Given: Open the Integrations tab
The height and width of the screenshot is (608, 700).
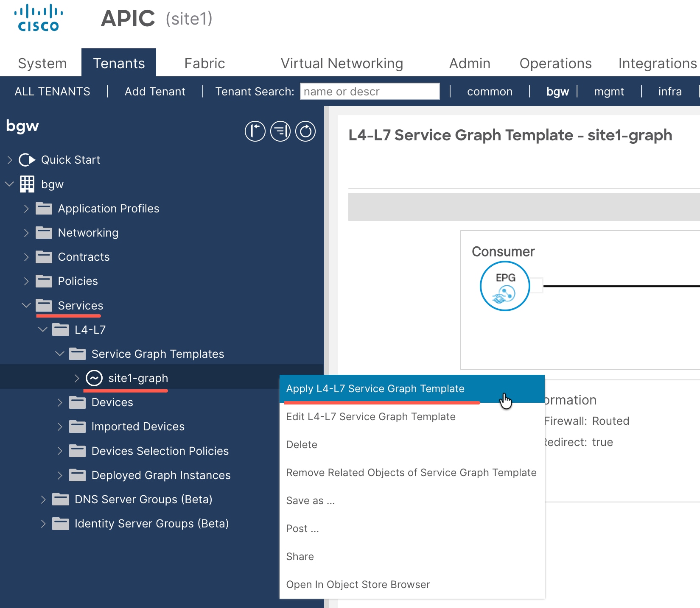Looking at the screenshot, I should pos(657,63).
